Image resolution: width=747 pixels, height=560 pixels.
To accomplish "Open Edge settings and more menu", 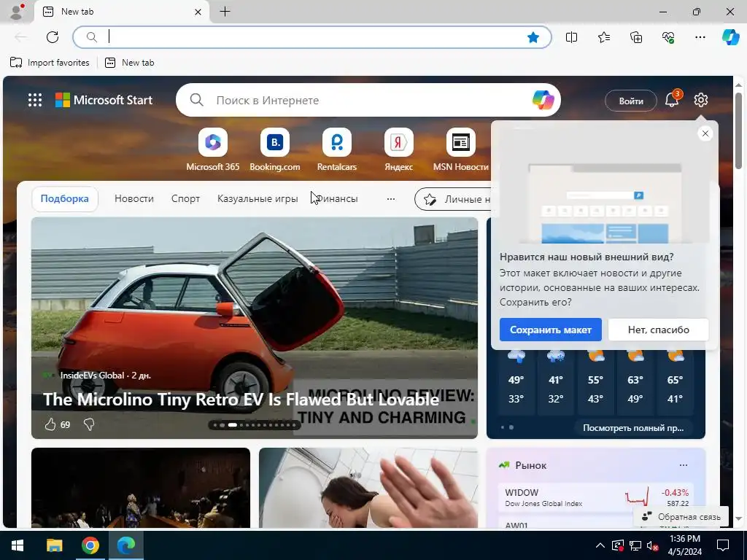I will pos(700,37).
